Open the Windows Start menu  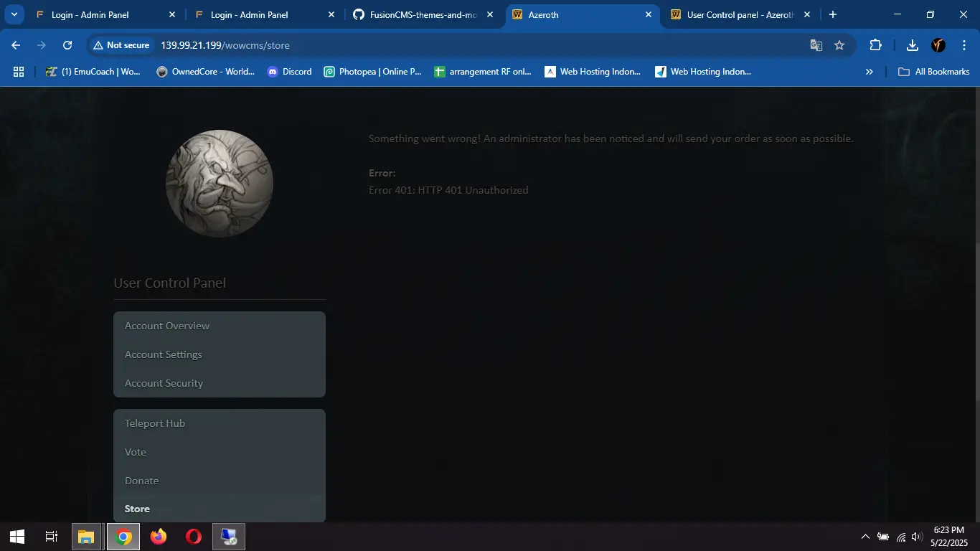(17, 537)
